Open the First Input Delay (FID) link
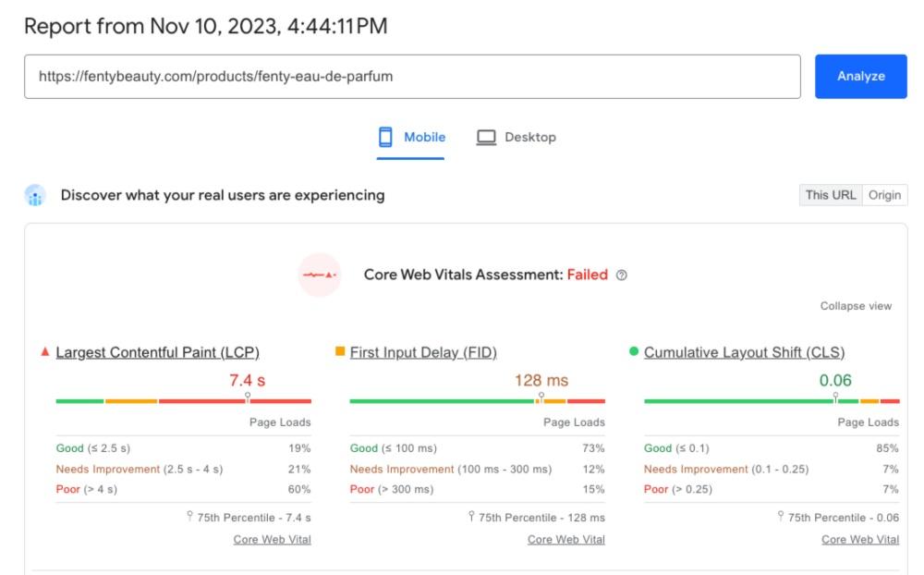The height and width of the screenshot is (575, 924). pos(423,352)
